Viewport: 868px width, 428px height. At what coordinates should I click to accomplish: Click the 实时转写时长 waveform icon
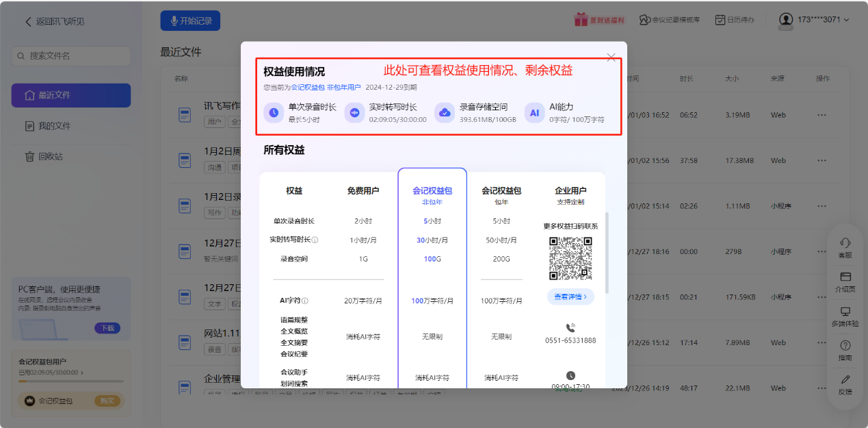(354, 112)
